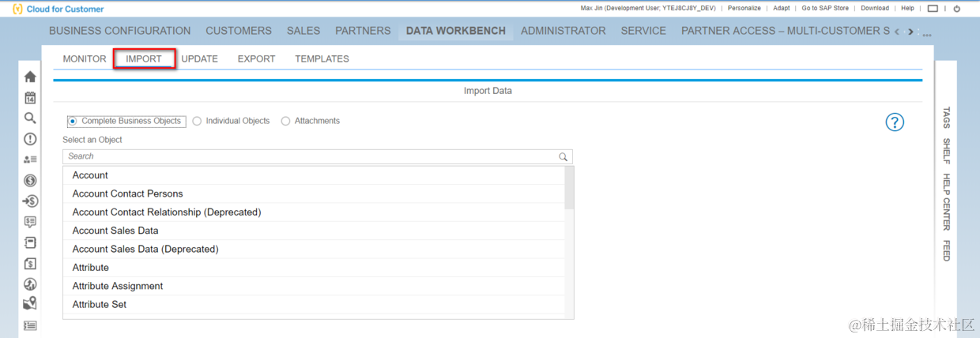Open the dollar document icon in sidebar

tap(30, 263)
